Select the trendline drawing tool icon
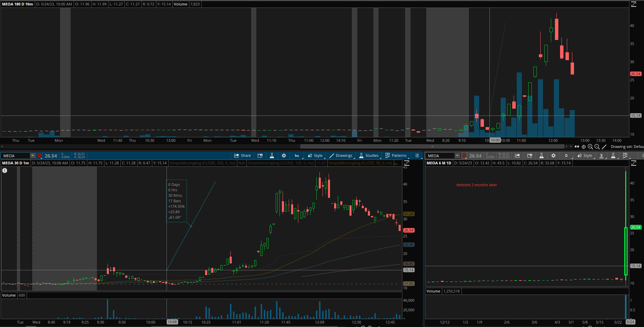Screen dimensions: 644x327 [604, 147]
